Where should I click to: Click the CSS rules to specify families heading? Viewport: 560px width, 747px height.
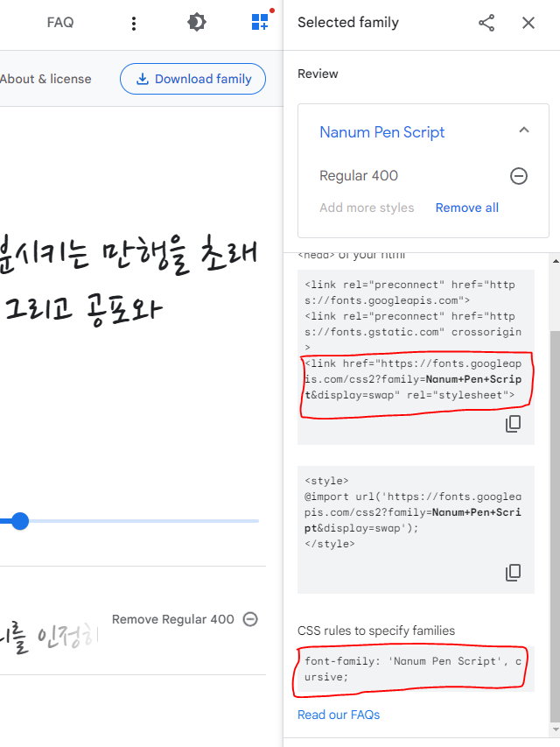pos(376,631)
